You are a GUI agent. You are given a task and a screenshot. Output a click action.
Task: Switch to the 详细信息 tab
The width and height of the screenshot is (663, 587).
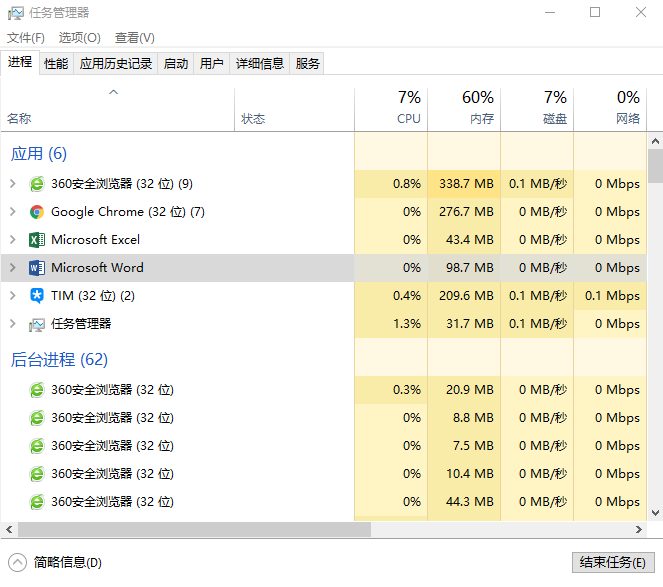click(260, 64)
